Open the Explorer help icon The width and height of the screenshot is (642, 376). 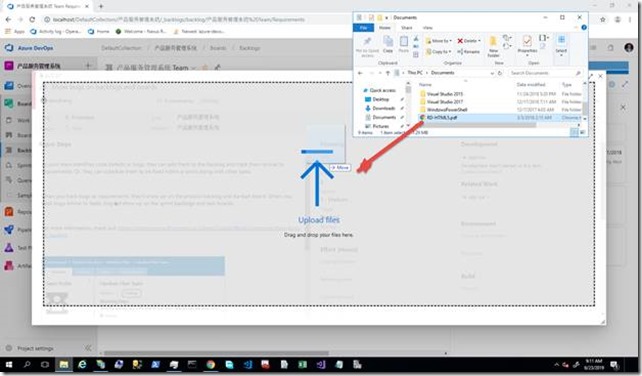point(583,27)
